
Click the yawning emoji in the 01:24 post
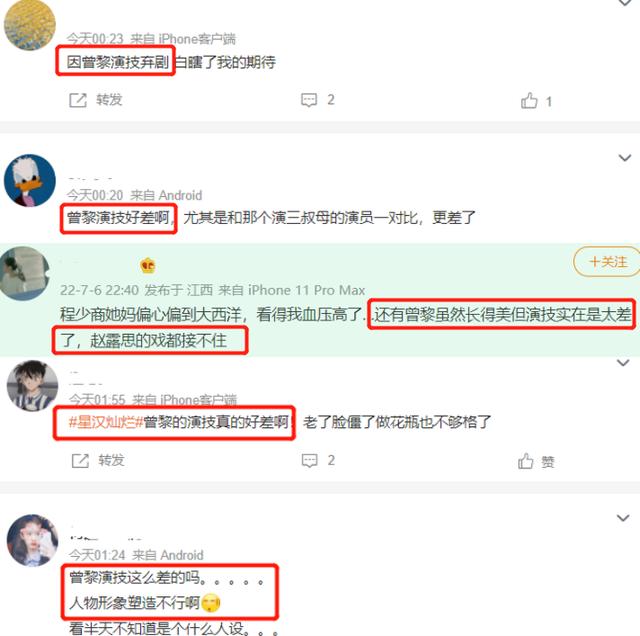[x=211, y=603]
